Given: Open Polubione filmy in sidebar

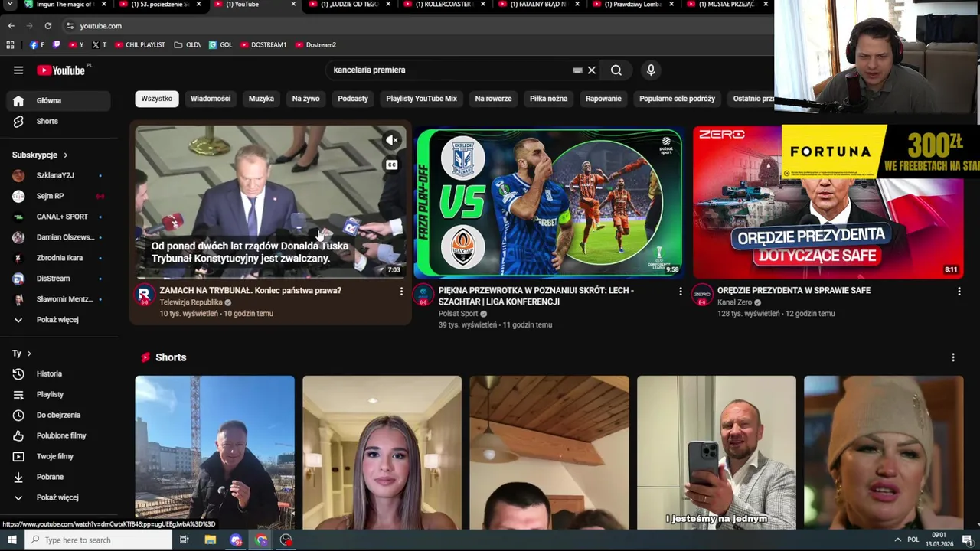Looking at the screenshot, I should 58,436.
